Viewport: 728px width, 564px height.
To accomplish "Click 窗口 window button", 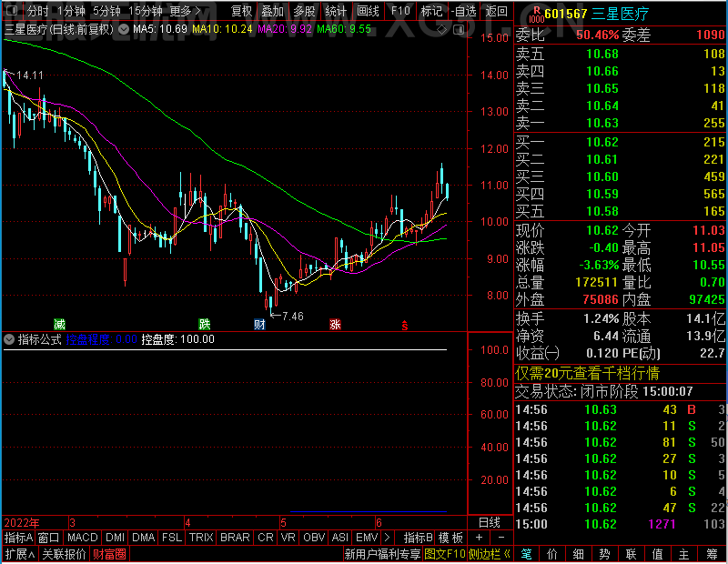I will click(x=49, y=538).
